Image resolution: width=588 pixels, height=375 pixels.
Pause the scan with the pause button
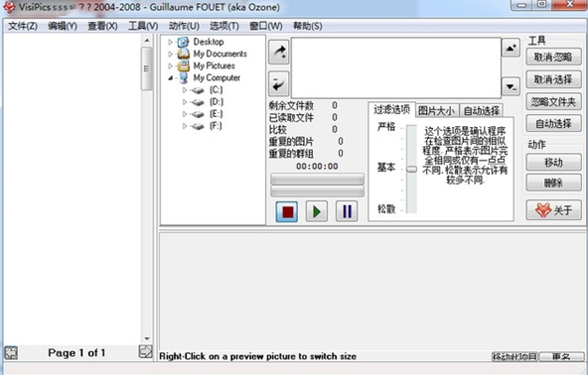pos(347,211)
